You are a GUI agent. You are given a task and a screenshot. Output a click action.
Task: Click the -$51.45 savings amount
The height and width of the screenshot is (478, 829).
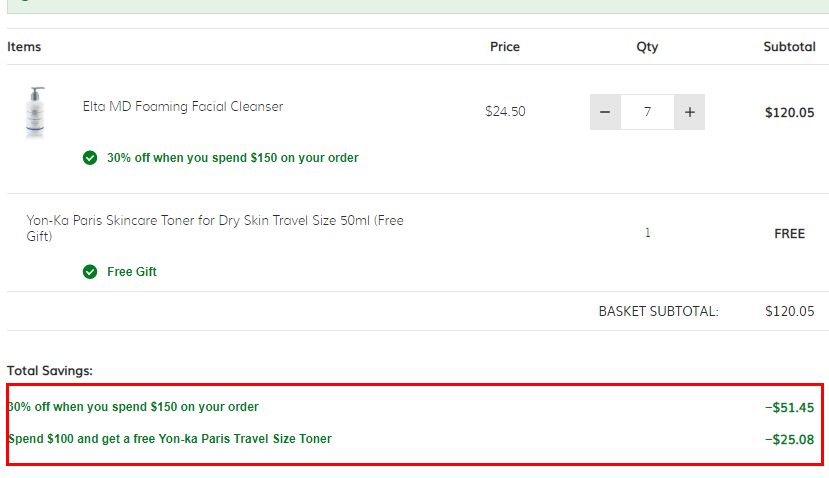[x=789, y=408]
